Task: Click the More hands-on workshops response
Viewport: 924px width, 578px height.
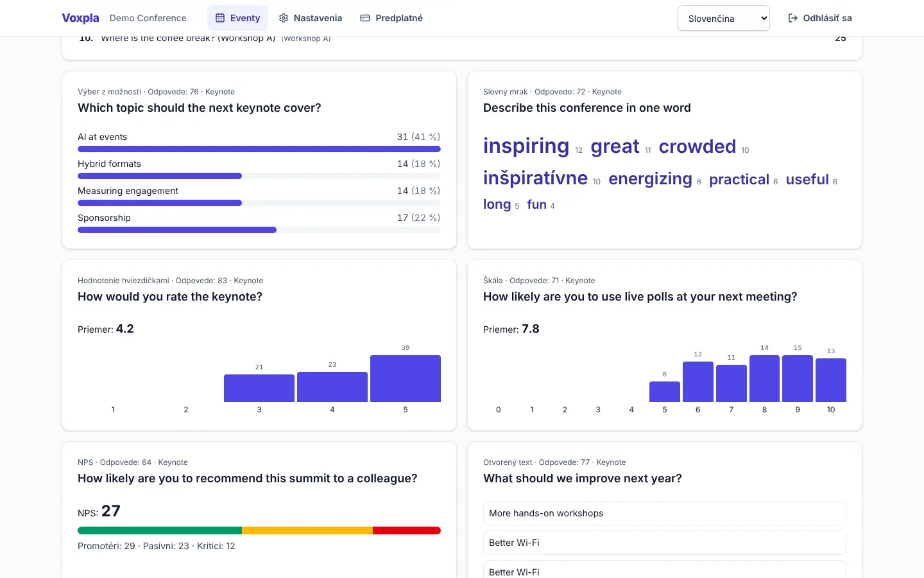Action: [x=665, y=513]
